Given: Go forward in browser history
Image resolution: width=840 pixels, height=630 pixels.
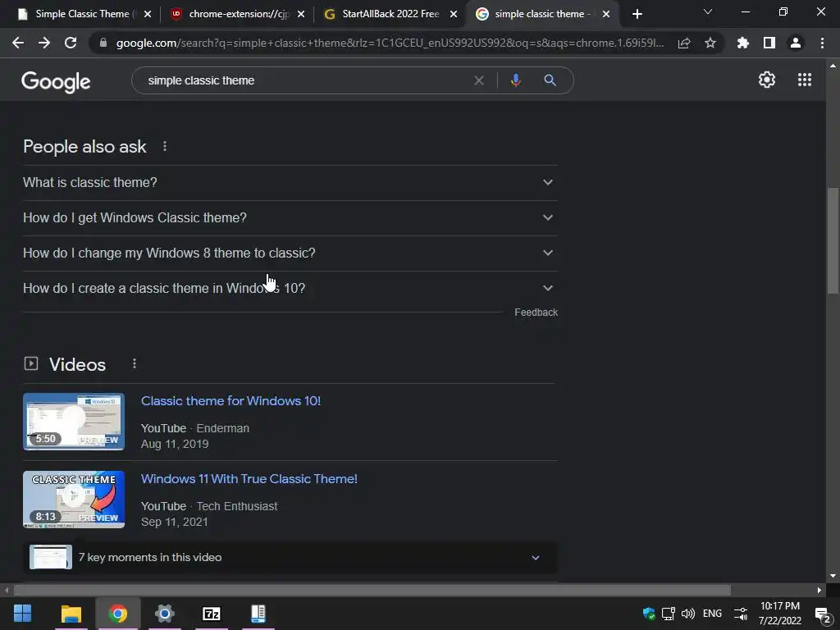Looking at the screenshot, I should 44,43.
